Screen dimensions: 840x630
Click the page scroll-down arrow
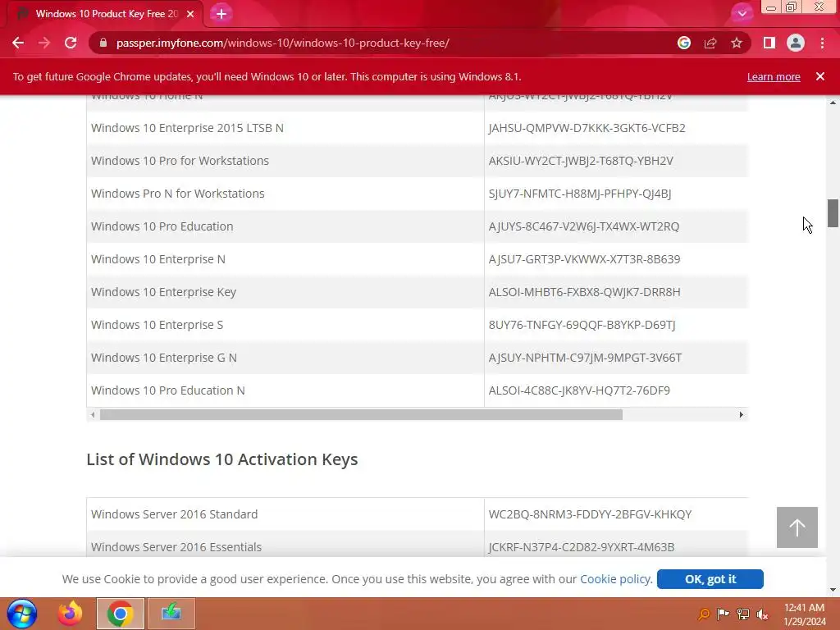pos(833,590)
